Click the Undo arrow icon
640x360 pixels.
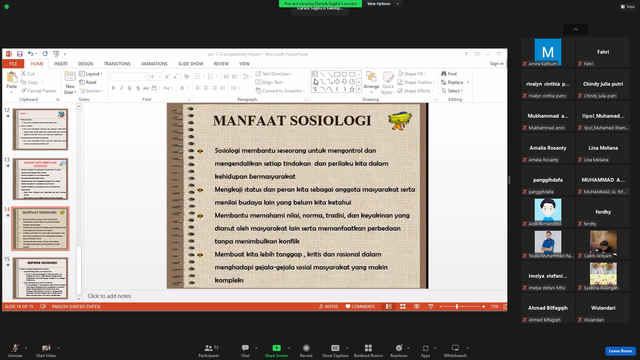click(x=30, y=54)
